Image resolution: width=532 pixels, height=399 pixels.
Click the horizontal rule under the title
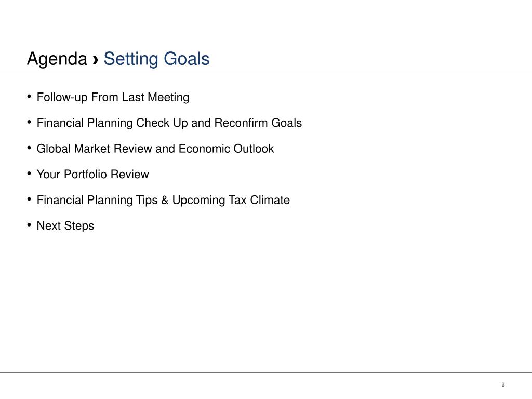pyautogui.click(x=266, y=72)
